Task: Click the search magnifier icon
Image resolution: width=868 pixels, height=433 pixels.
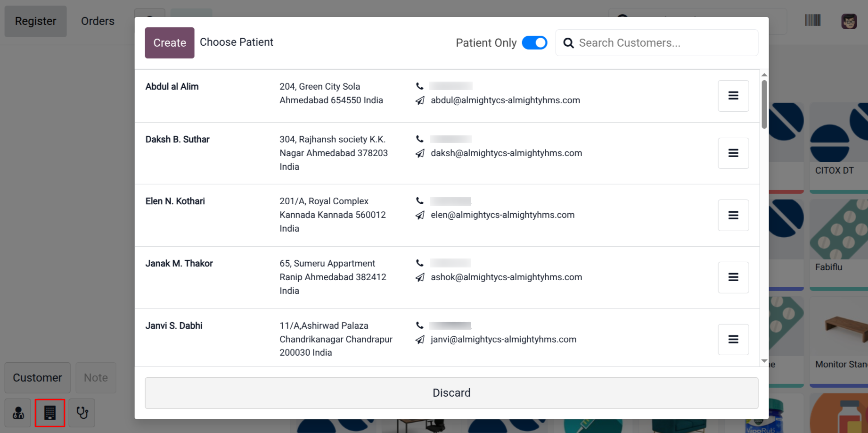Action: coord(569,43)
